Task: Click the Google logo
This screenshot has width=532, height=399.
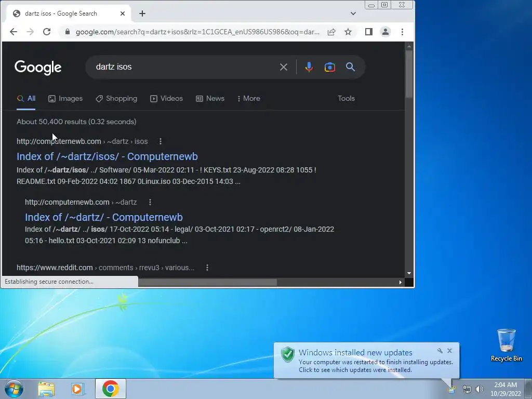Action: (38, 68)
